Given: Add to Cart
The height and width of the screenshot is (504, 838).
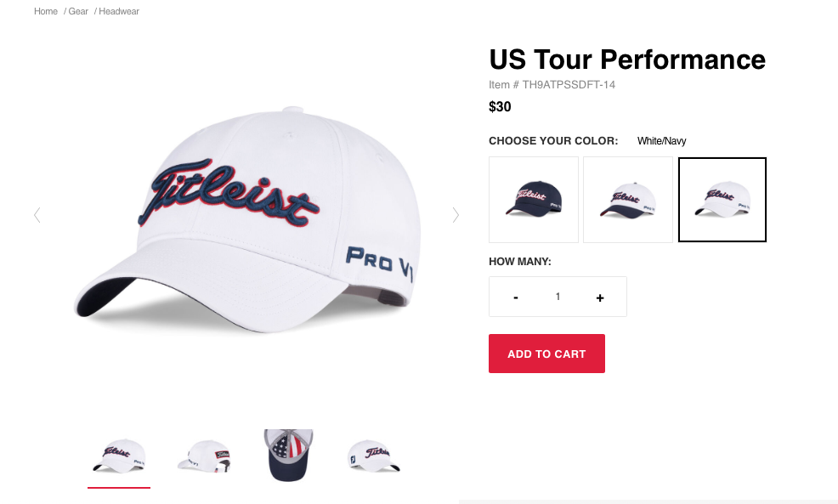Looking at the screenshot, I should pyautogui.click(x=546, y=354).
